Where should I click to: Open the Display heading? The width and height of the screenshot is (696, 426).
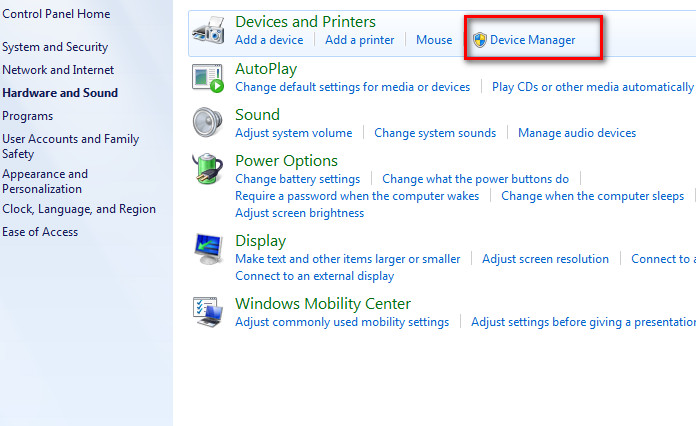pyautogui.click(x=261, y=241)
